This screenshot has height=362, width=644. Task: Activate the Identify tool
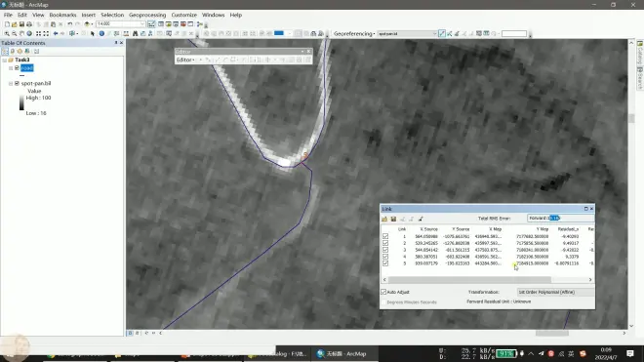point(101,34)
